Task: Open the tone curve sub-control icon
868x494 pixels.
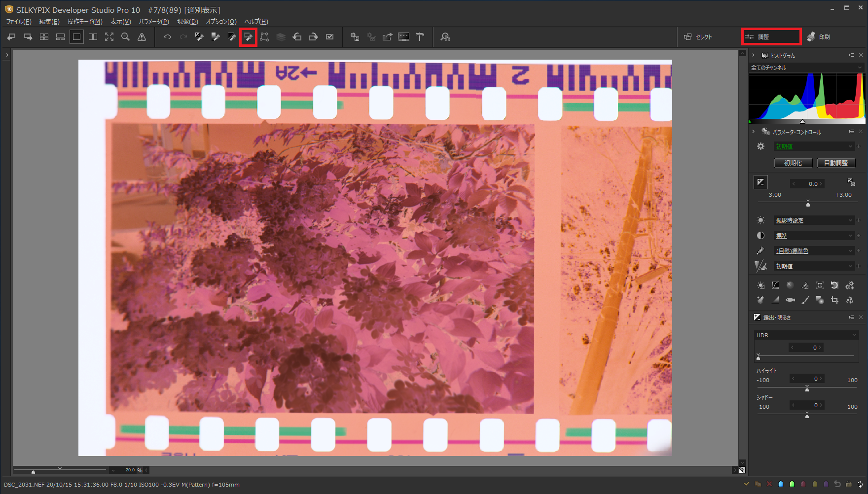Action: point(775,285)
